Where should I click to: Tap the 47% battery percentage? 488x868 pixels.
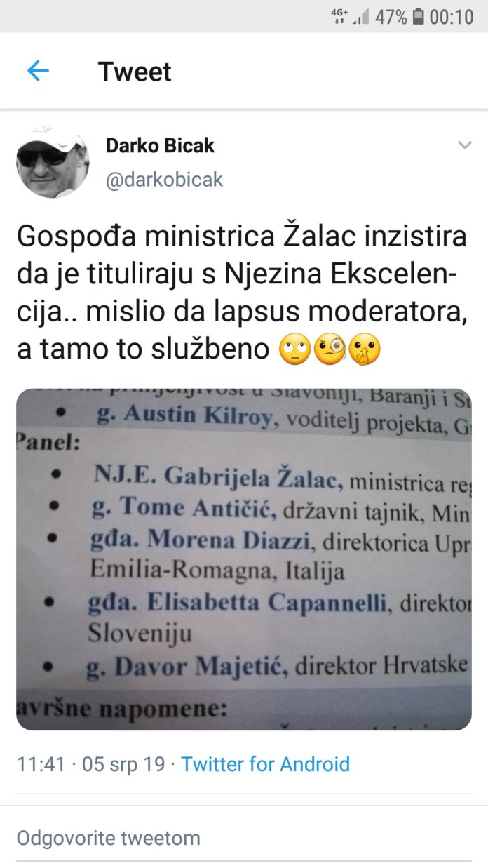tap(391, 16)
